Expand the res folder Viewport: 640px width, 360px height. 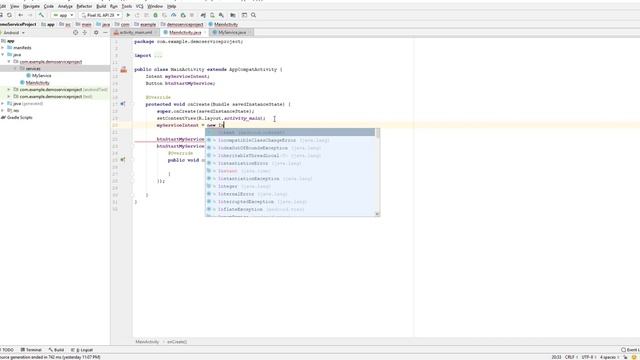[x=3, y=111]
